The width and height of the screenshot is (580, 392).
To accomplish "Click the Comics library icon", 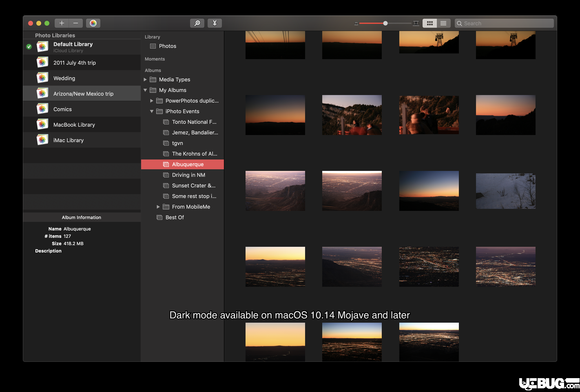I will pos(42,109).
